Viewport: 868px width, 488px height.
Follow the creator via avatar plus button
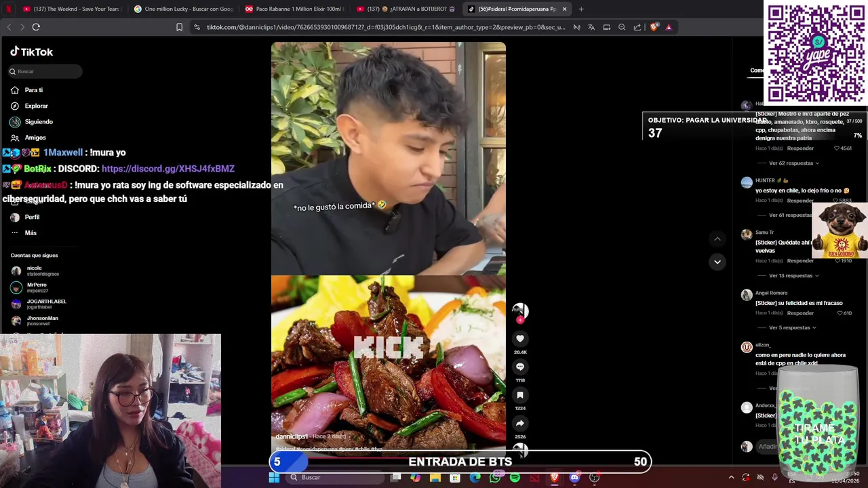[520, 319]
